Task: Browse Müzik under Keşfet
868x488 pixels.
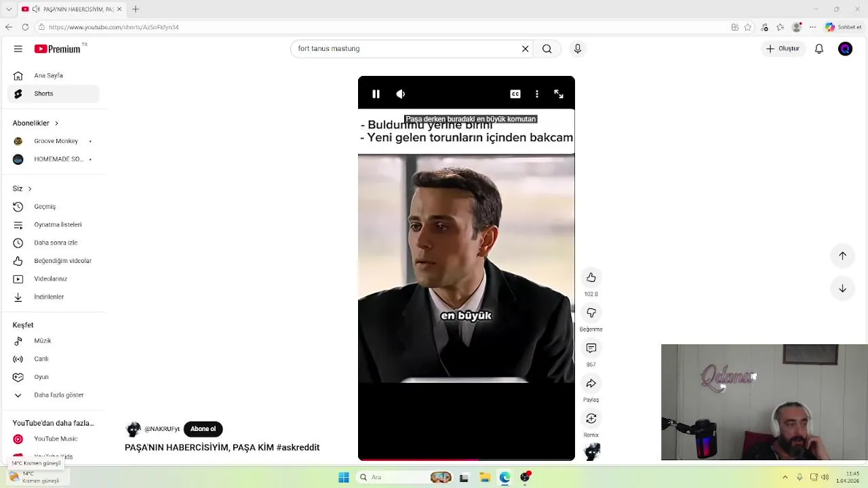Action: (x=53, y=341)
